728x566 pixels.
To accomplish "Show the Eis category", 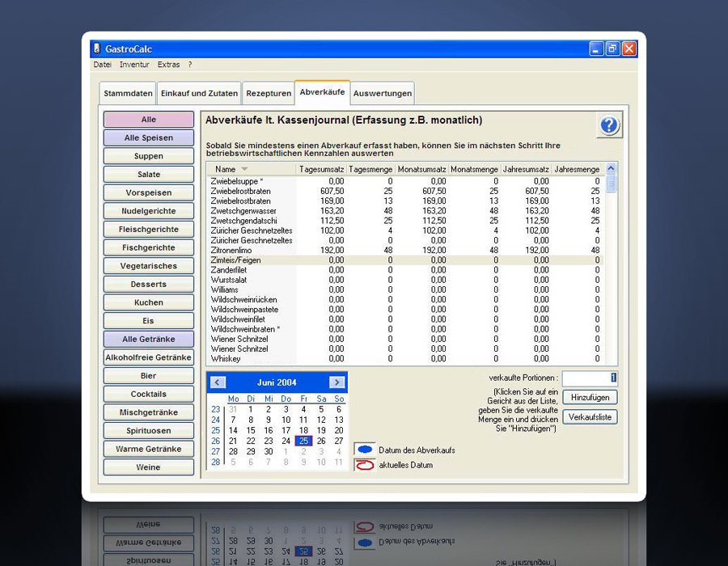I will point(149,320).
